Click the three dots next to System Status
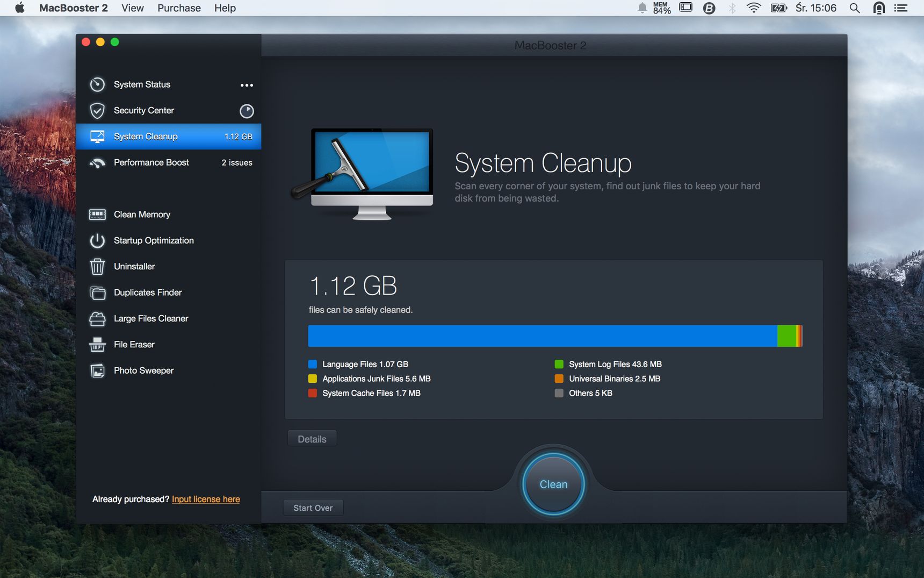 247,85
